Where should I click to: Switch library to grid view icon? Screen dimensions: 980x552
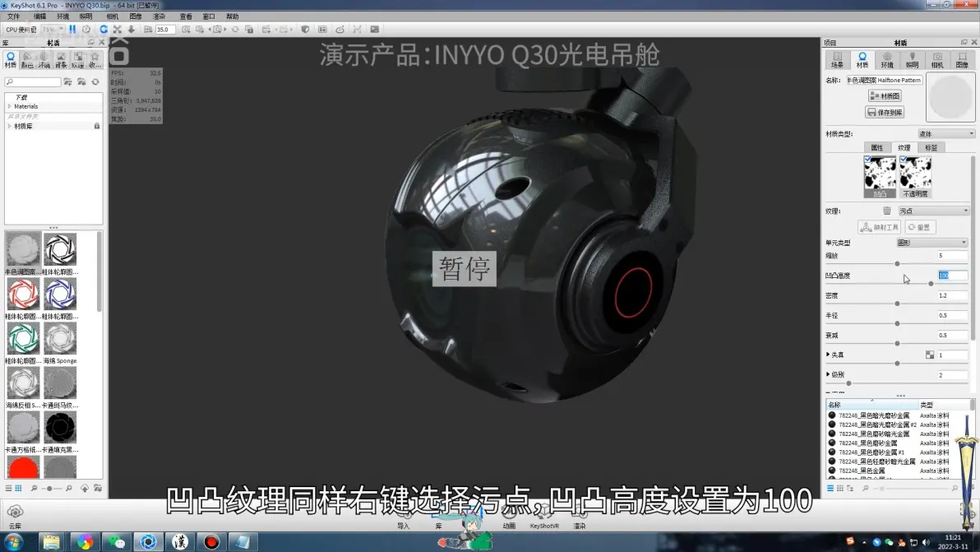tap(18, 488)
